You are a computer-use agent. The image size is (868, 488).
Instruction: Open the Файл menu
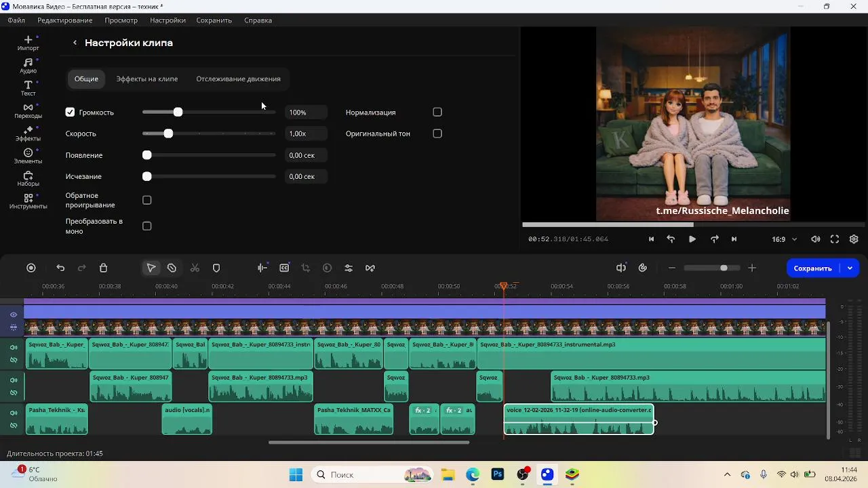tap(16, 20)
